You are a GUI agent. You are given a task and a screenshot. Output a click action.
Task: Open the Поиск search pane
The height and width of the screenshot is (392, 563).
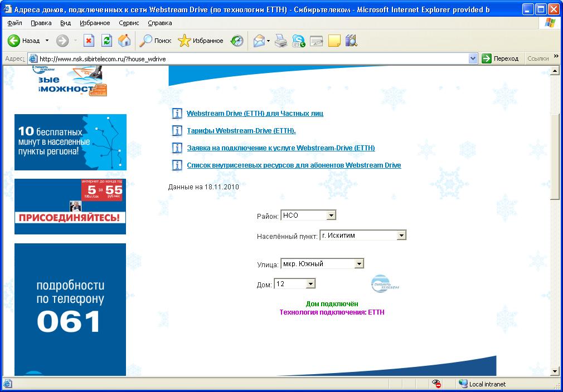point(155,41)
